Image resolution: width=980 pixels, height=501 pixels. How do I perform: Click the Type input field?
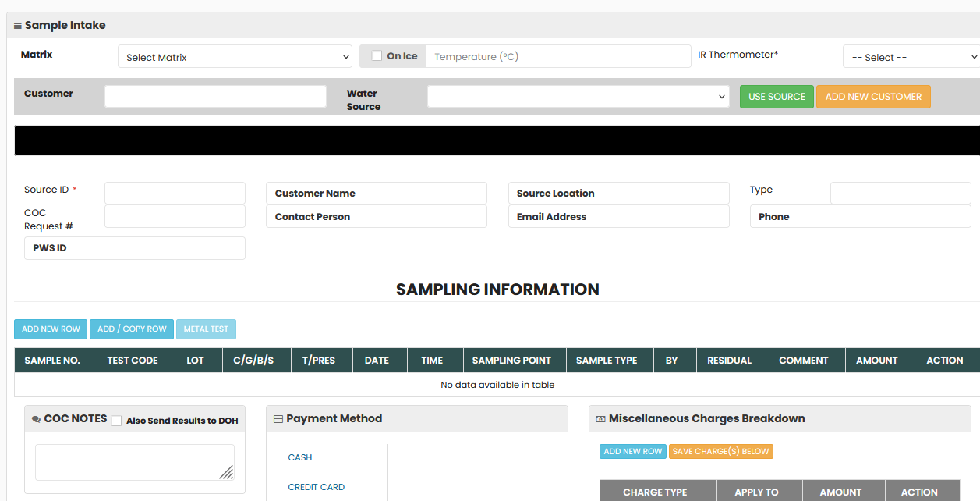coord(900,193)
